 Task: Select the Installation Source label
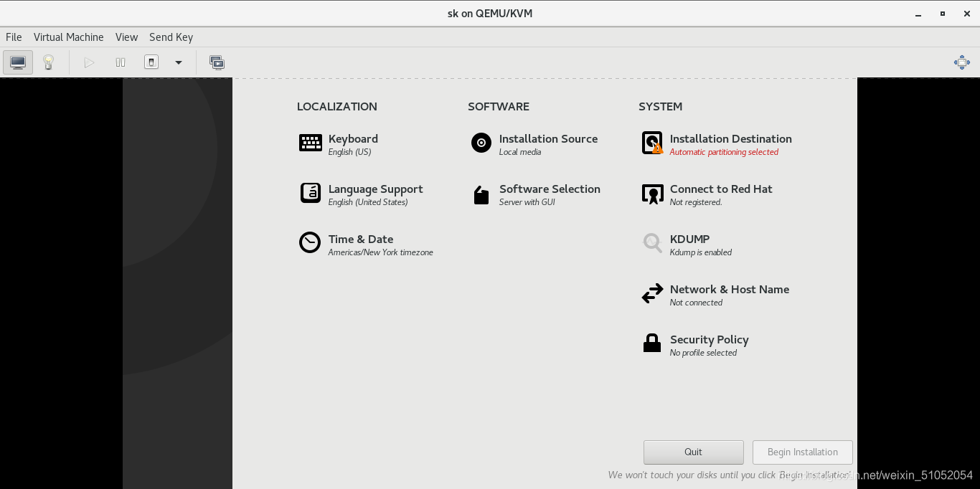click(549, 139)
